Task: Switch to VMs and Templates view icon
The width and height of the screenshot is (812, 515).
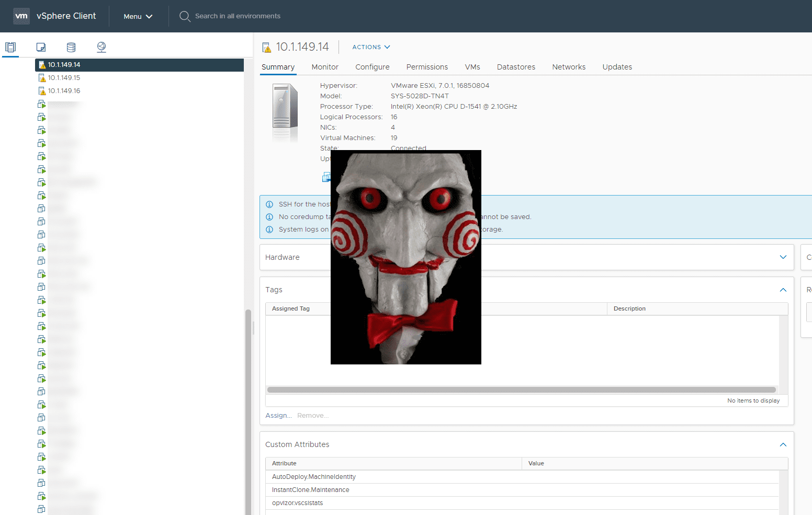Action: coord(41,47)
